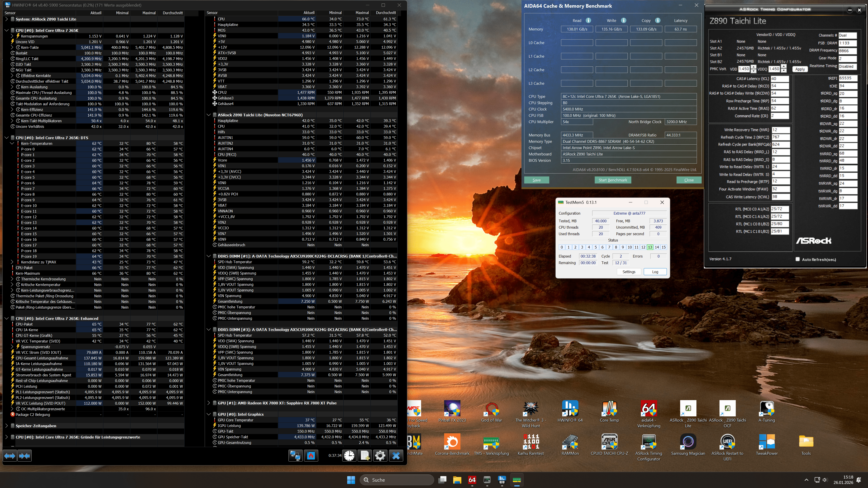The height and width of the screenshot is (488, 868).
Task: Click the shrink columns arrows icon in HWiNFO
Action: click(x=24, y=456)
